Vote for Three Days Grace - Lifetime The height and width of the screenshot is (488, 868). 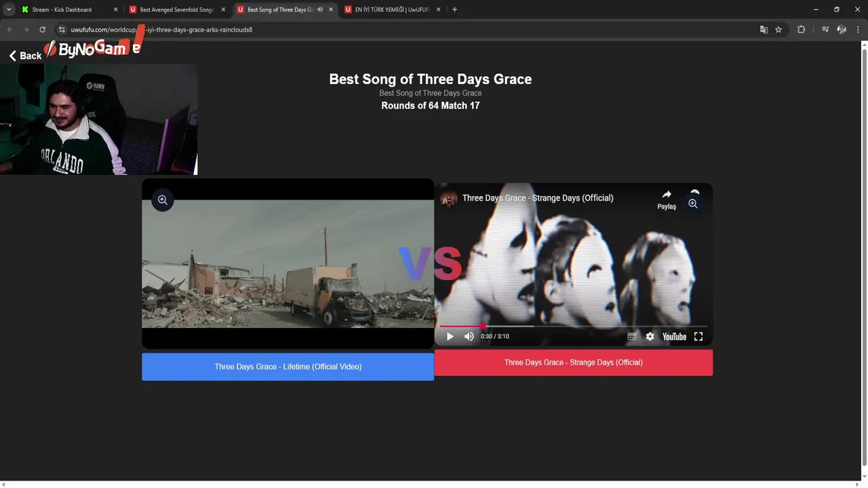[x=288, y=367]
